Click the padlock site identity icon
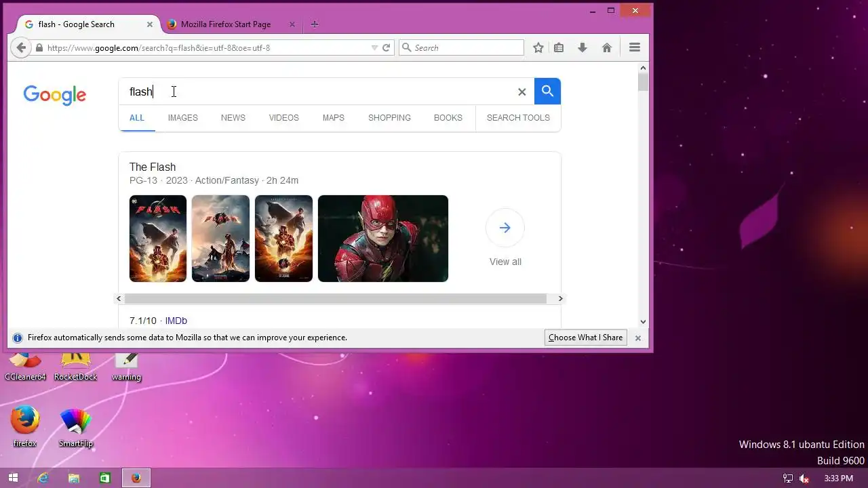 (39, 47)
